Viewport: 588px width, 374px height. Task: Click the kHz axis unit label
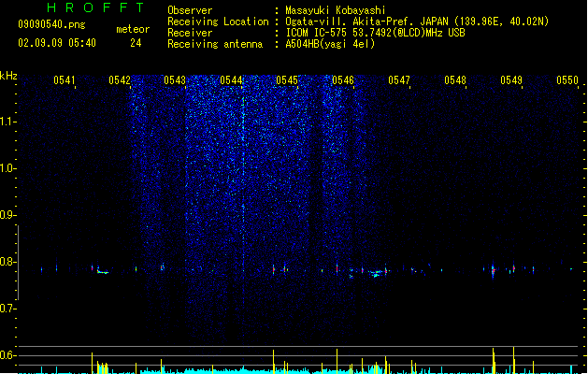click(8, 76)
